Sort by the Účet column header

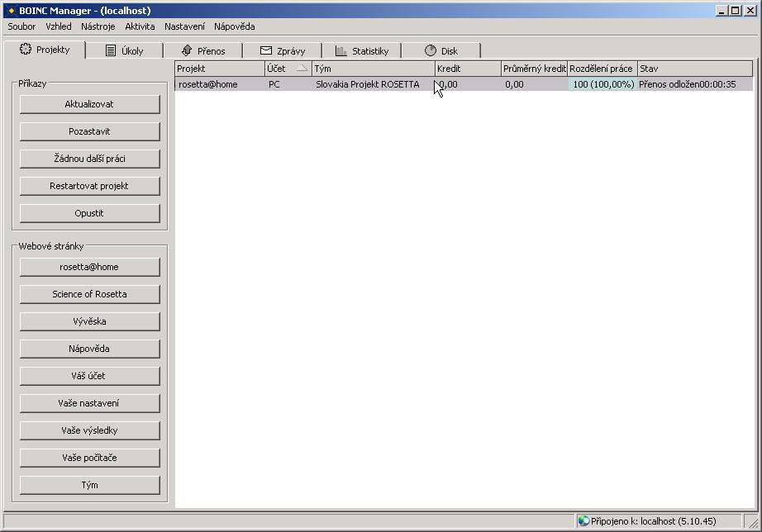[288, 69]
